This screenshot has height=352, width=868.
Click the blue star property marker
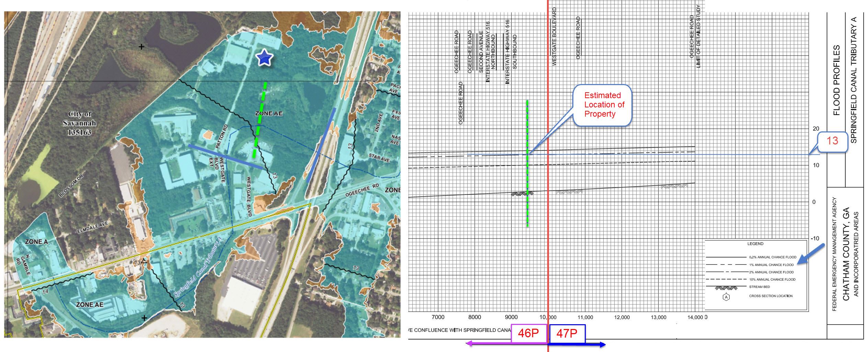point(264,57)
